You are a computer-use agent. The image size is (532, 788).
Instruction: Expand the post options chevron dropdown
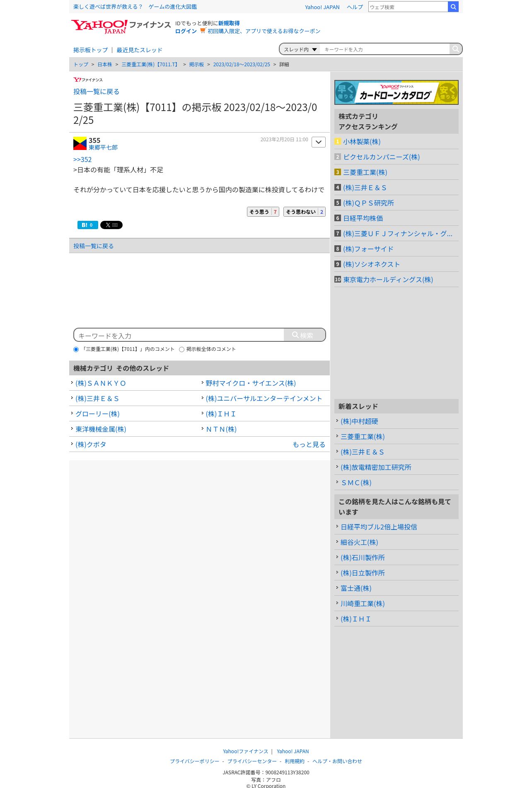tap(319, 142)
